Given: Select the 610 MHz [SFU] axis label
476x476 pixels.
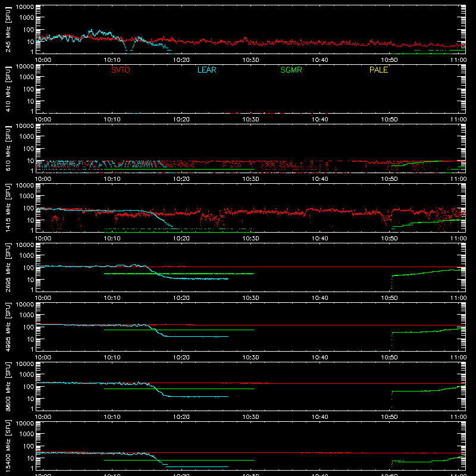Looking at the screenshot, I should click(x=8, y=149).
